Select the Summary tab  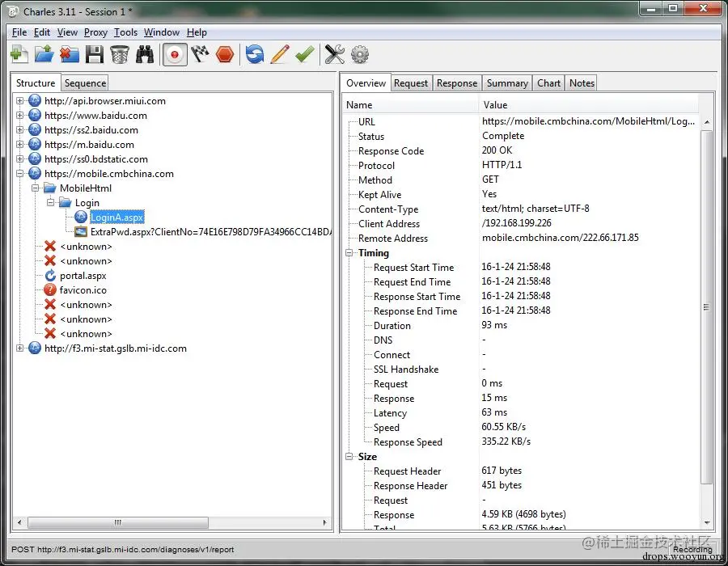point(507,83)
